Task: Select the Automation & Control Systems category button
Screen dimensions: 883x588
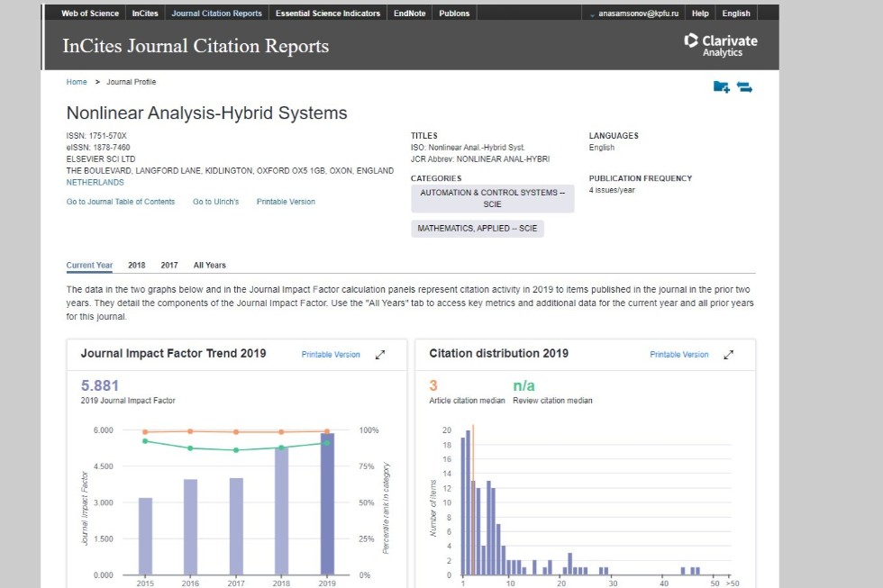Action: [492, 198]
